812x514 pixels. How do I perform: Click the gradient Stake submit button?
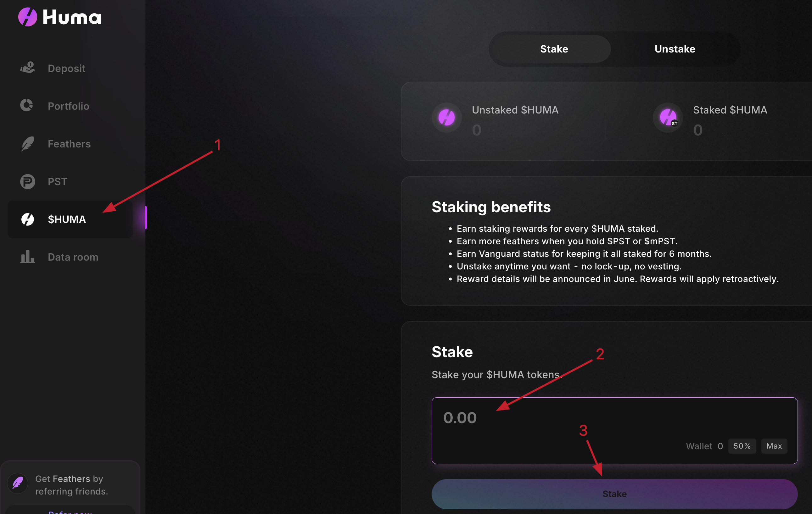(x=614, y=494)
